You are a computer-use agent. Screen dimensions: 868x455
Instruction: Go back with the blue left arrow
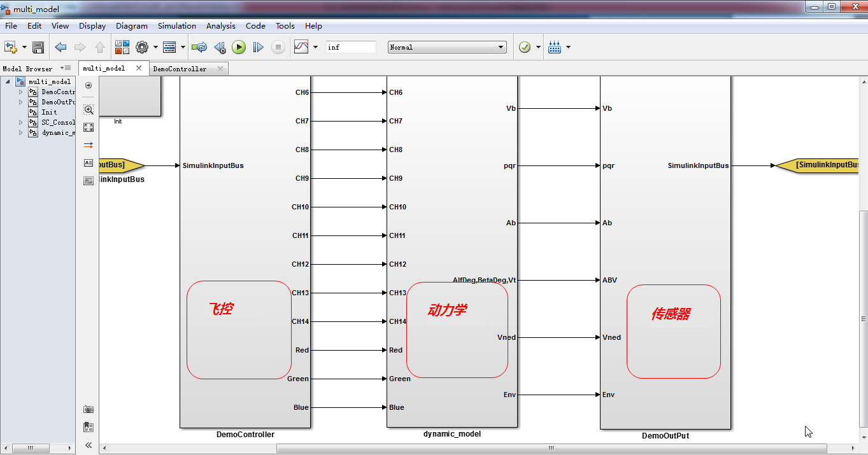60,47
